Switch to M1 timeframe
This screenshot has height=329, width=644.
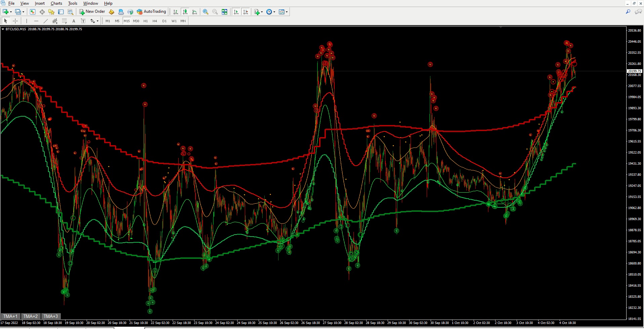108,21
